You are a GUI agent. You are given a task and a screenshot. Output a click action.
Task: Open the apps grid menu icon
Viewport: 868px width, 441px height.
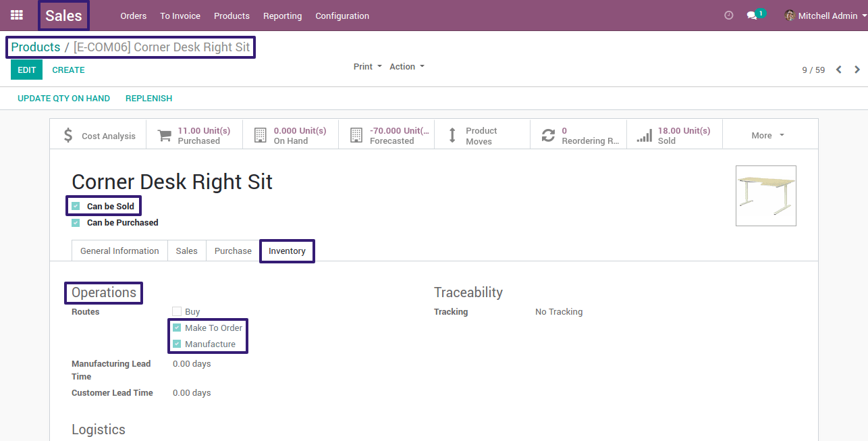point(17,15)
